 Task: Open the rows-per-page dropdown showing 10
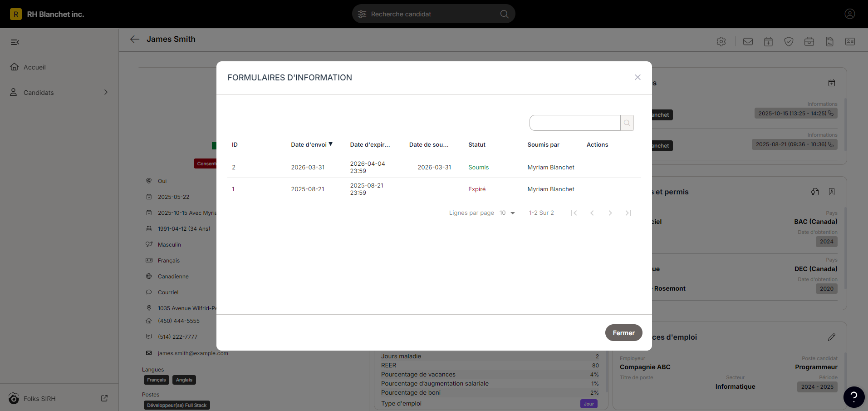coord(507,213)
